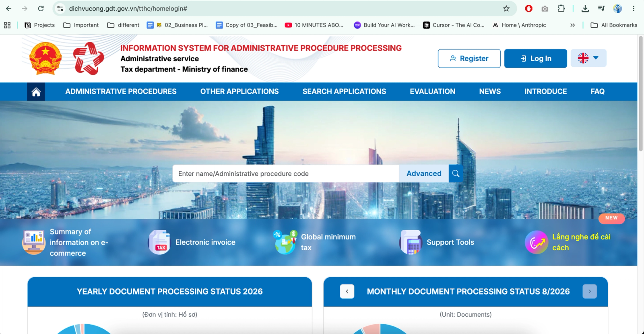Expand the Important bookmark folder

(x=81, y=25)
